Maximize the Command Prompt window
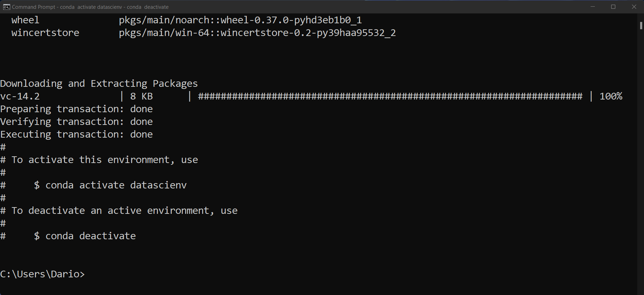The width and height of the screenshot is (644, 295). coord(613,7)
